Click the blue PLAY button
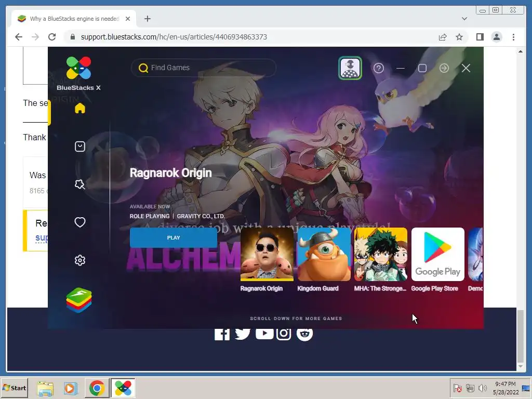The image size is (532, 399). coord(174,237)
